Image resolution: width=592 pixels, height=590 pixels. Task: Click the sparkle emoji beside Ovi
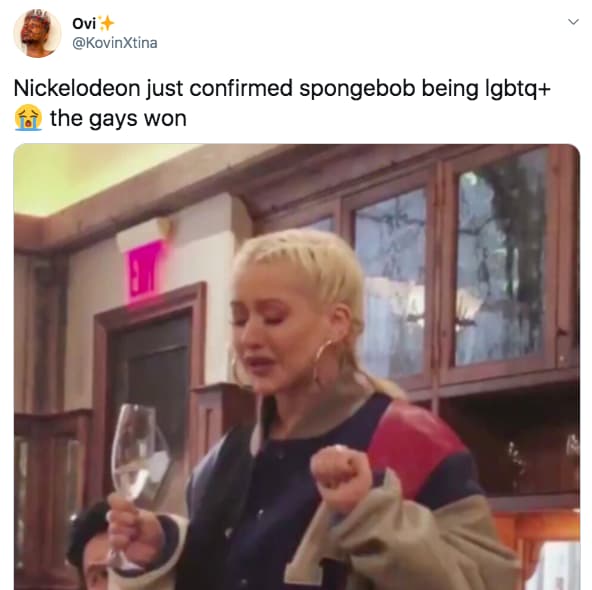[106, 23]
